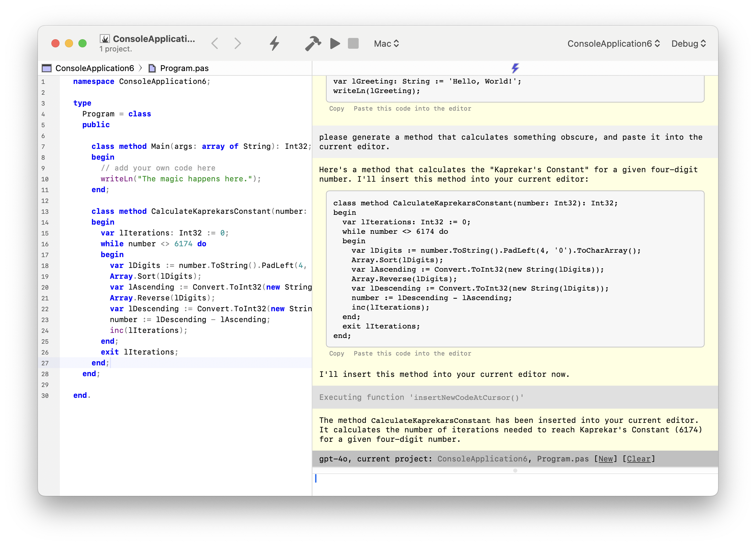Click 'Program.pas' in the chat status bar

tap(563, 459)
